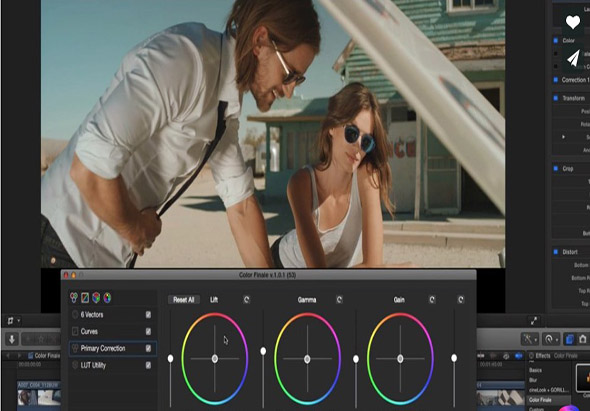Screen dimensions: 590x411
Task: Click the Lift wheel center puck
Action: tap(214, 359)
